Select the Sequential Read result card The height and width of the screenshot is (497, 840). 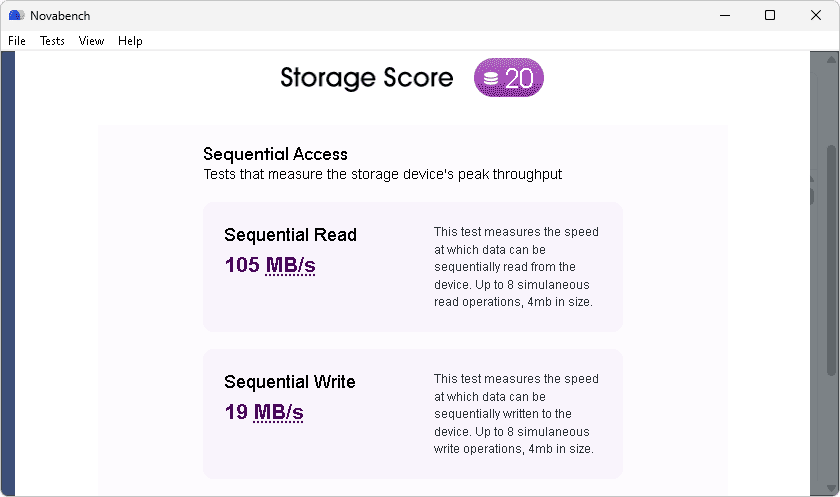[412, 267]
